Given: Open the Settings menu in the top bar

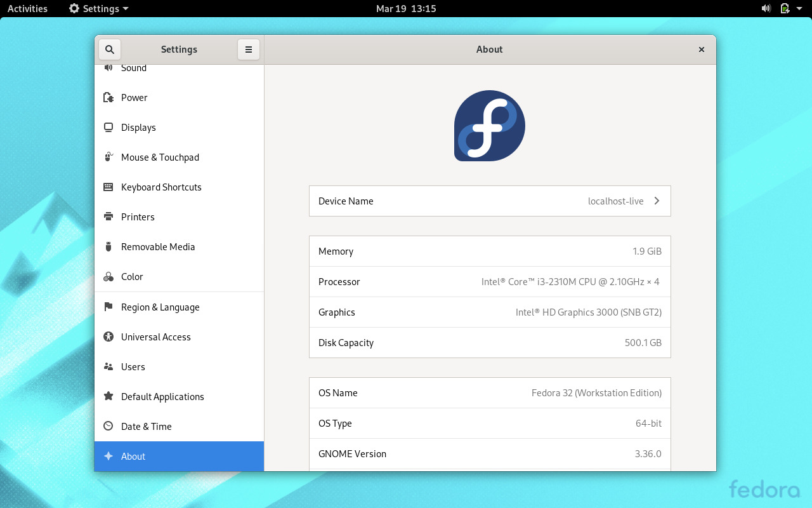Looking at the screenshot, I should click(x=98, y=8).
